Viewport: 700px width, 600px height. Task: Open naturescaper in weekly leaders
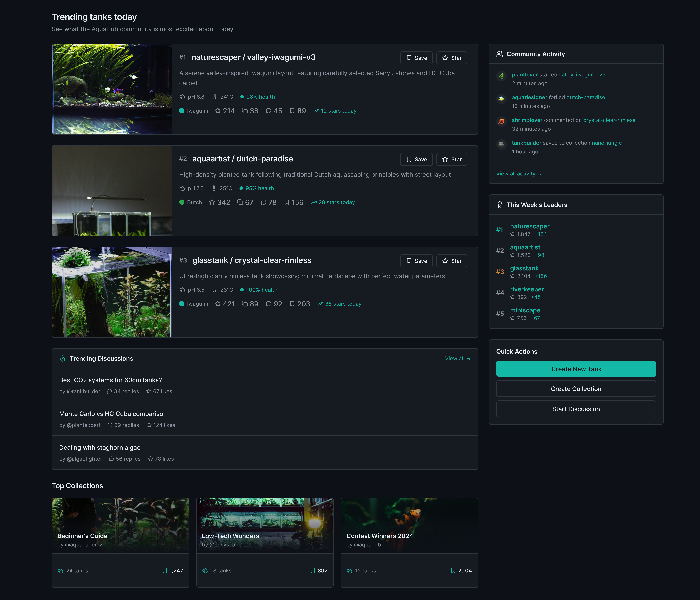[530, 226]
